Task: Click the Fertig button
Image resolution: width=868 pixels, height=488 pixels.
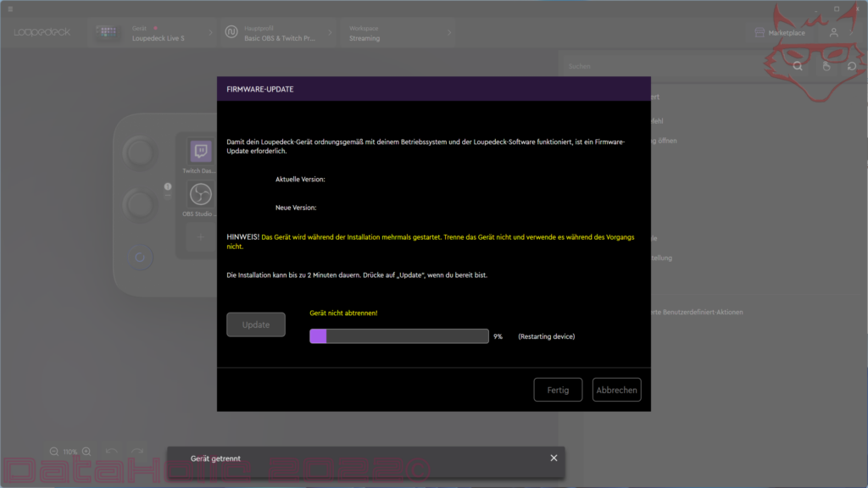Action: coord(558,390)
